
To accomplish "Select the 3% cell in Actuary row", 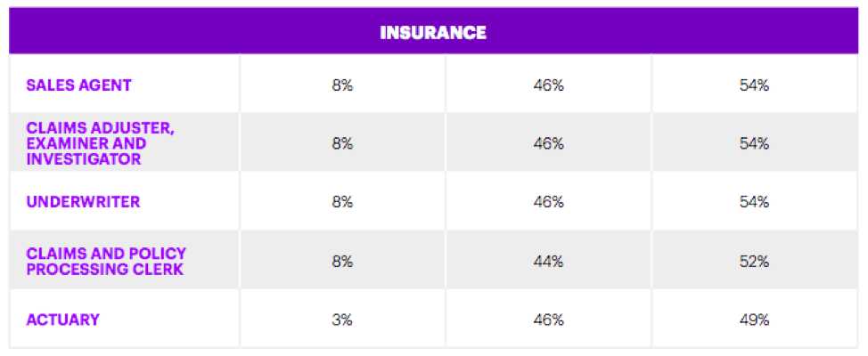I will [x=342, y=320].
